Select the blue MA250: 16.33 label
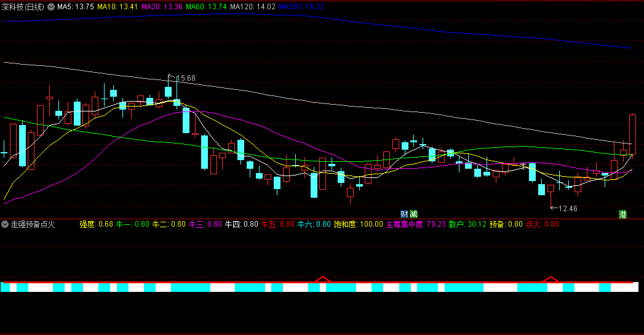644x335 pixels. tap(301, 7)
